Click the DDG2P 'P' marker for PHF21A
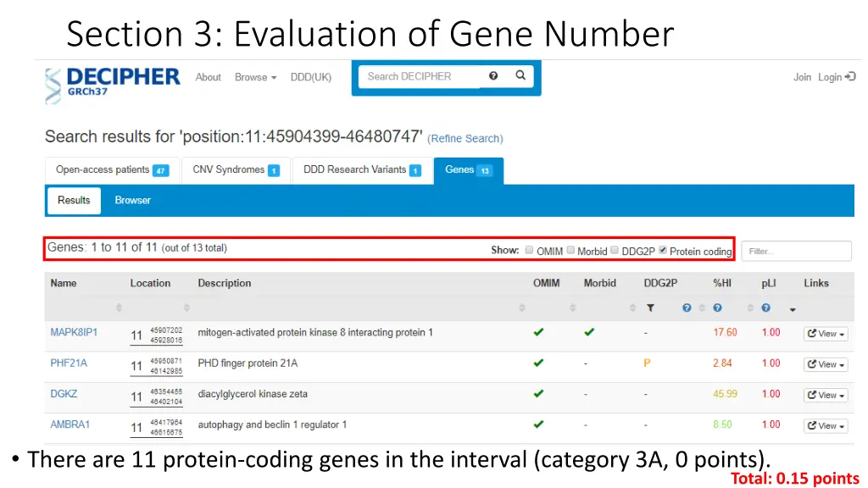This screenshot has height=488, width=868. coord(647,363)
